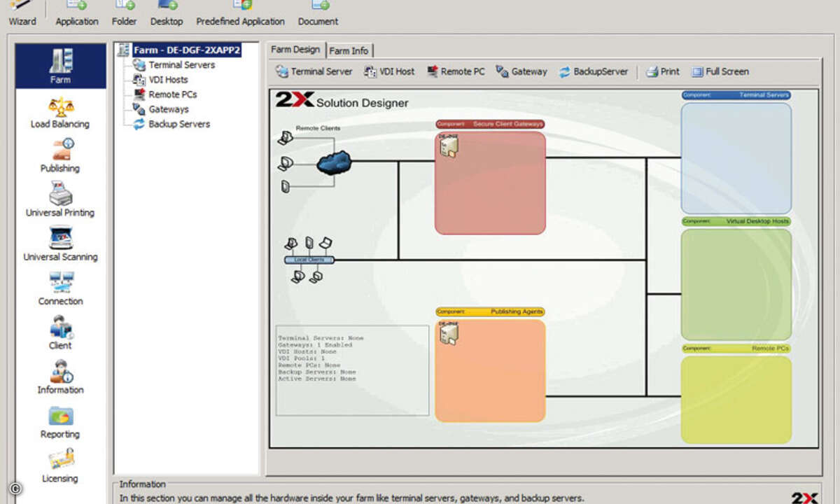The image size is (840, 504).
Task: Open the Reporting section
Action: coord(60,422)
